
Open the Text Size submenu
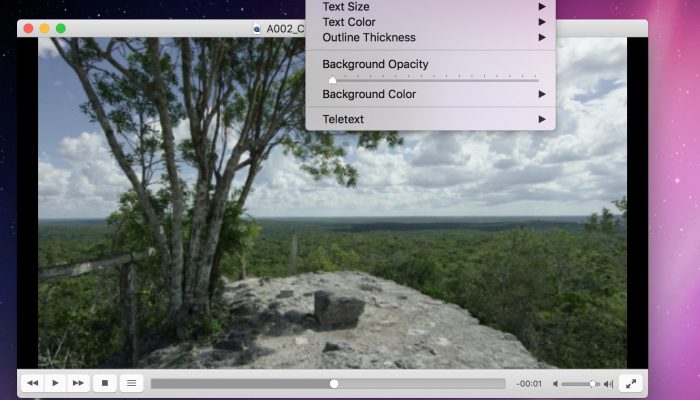pos(431,7)
